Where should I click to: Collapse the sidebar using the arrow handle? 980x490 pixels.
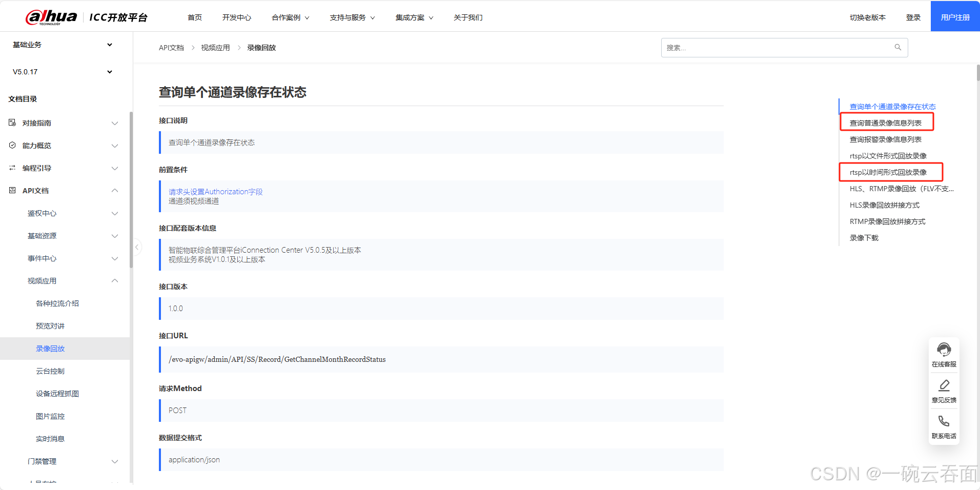[x=137, y=247]
